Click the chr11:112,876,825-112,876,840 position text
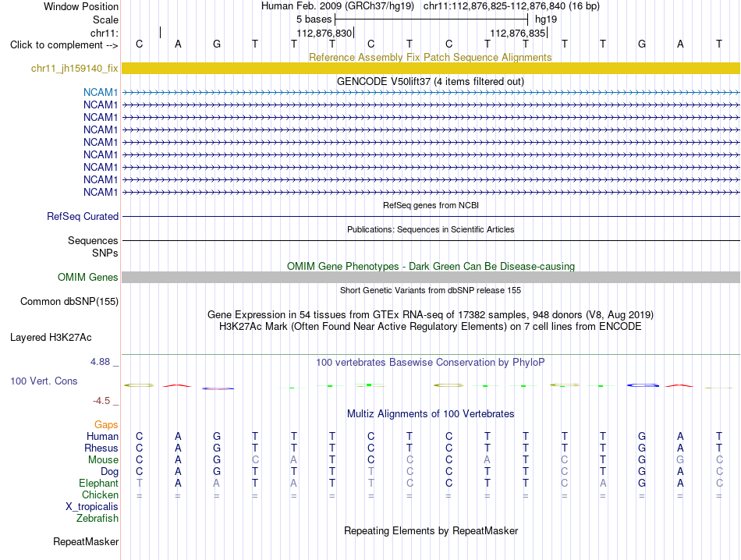Screen dimensions: 741x560 point(512,6)
